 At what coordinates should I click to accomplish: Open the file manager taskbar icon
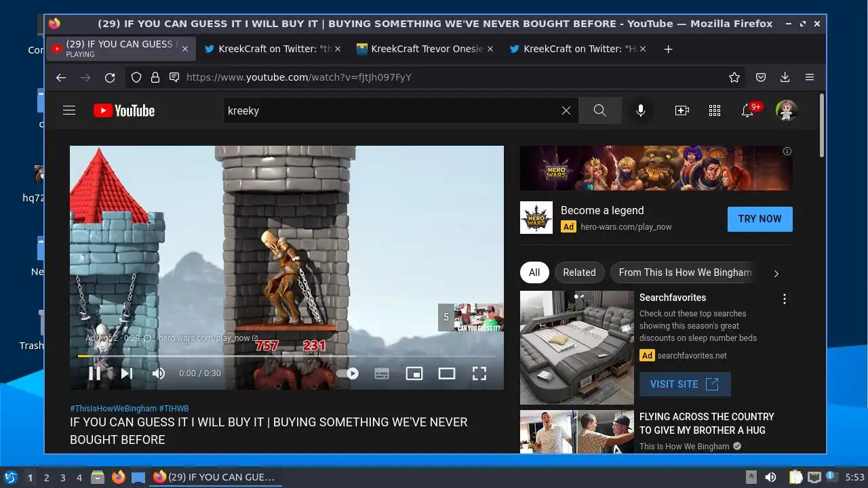pos(98,478)
